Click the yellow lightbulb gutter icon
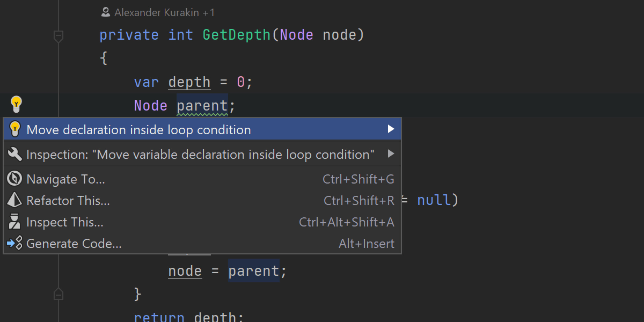This screenshot has height=322, width=644. (16, 104)
